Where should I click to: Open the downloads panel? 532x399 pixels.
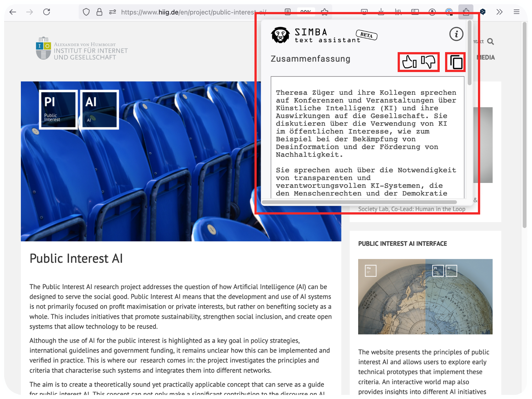381,12
